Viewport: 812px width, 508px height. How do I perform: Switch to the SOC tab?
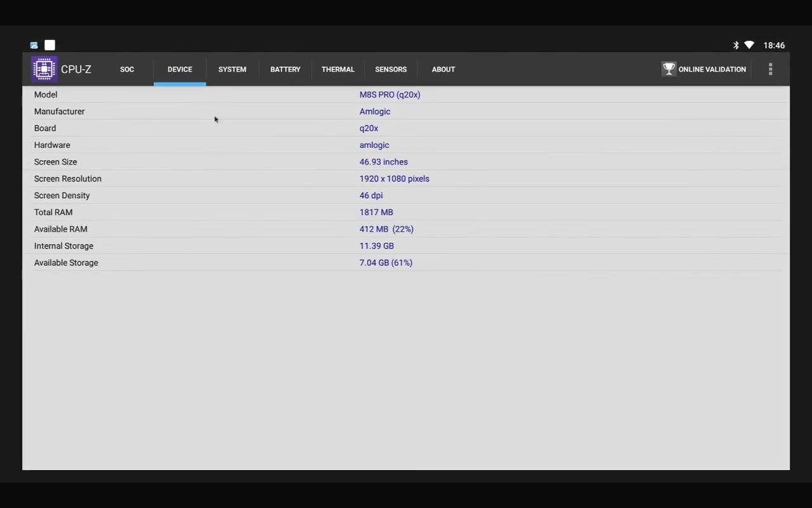coord(127,69)
